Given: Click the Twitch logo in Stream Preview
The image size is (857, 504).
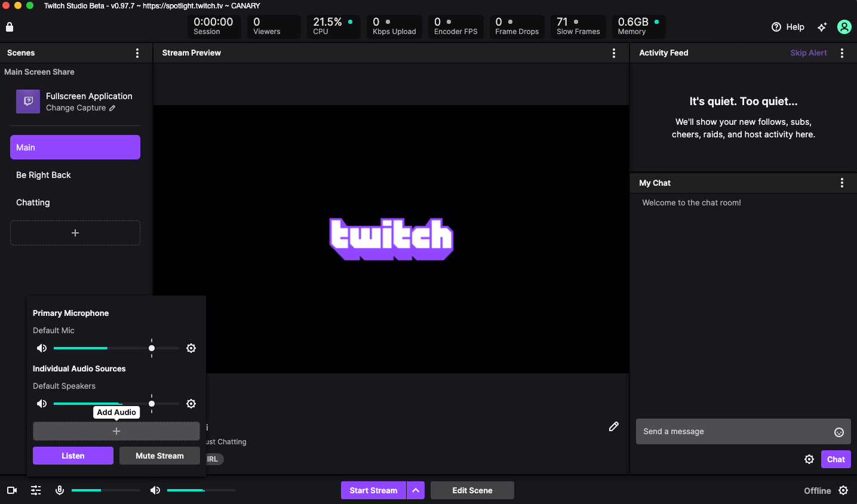Looking at the screenshot, I should click(391, 239).
